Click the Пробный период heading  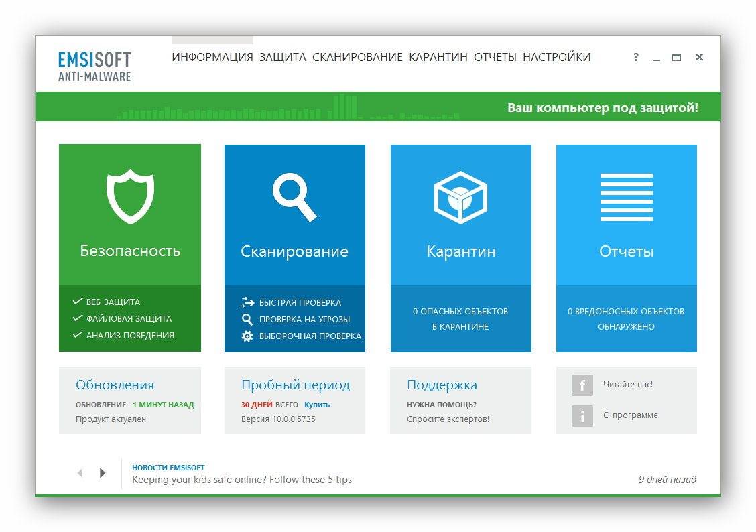[296, 385]
